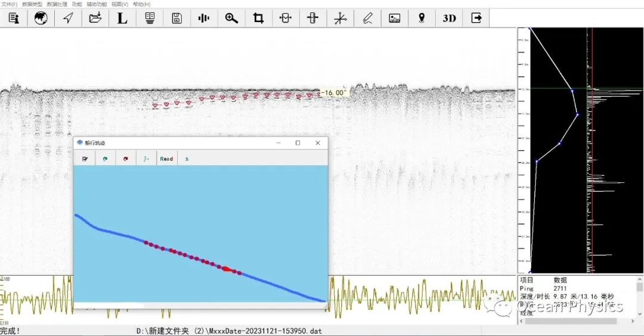Switch to 3D view
The height and width of the screenshot is (336, 644).
449,18
